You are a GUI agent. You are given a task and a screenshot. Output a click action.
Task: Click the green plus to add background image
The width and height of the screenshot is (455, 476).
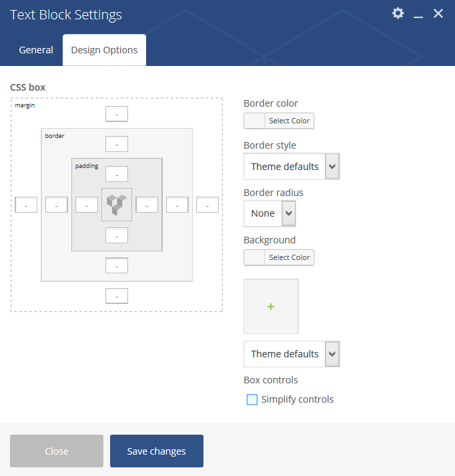tap(271, 307)
